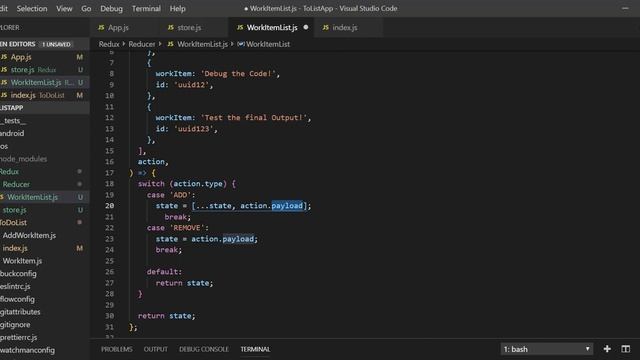Open index.js ToDoList in Open Editors
This screenshot has width=640, height=360.
point(44,95)
